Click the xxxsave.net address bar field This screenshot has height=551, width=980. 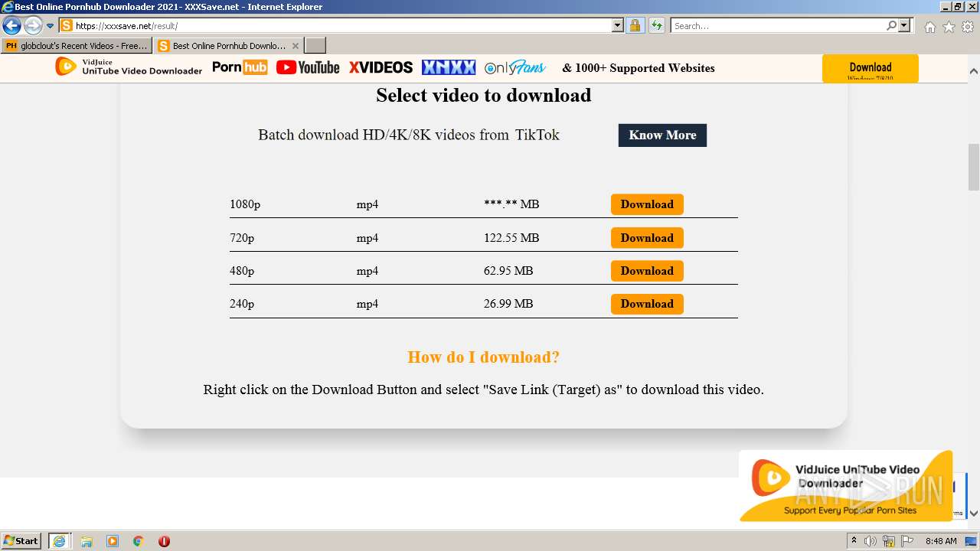click(x=335, y=25)
